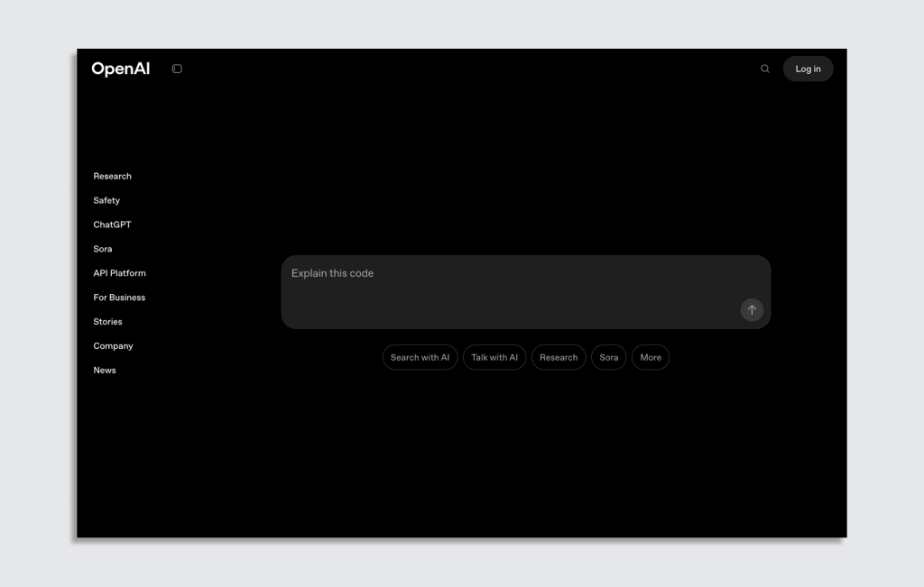Visit the Stories page link
The image size is (924, 587).
(x=107, y=322)
